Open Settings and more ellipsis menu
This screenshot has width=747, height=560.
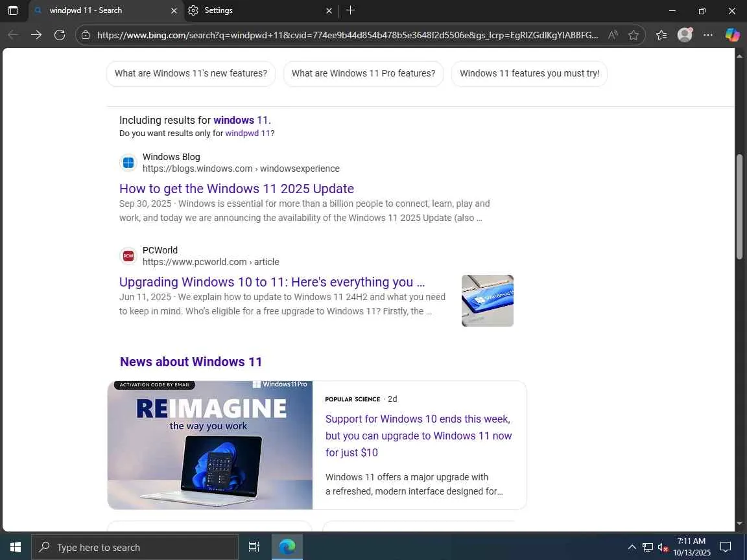(708, 35)
